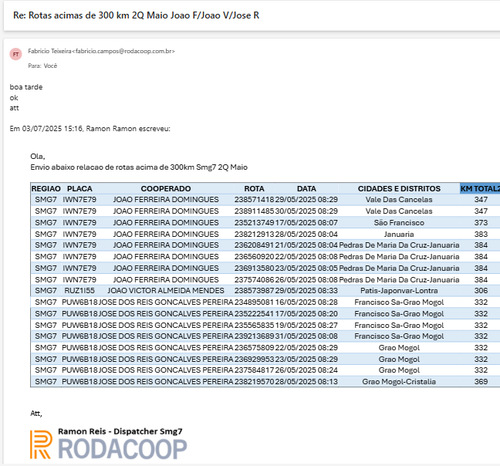Click the Patis-Japonvar-Lontra cell
The width and height of the screenshot is (500, 466).
coord(399,291)
